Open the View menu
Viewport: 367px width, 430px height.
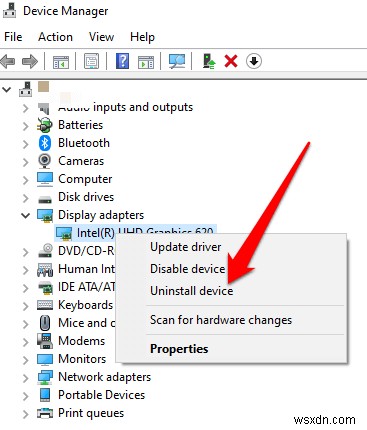101,37
